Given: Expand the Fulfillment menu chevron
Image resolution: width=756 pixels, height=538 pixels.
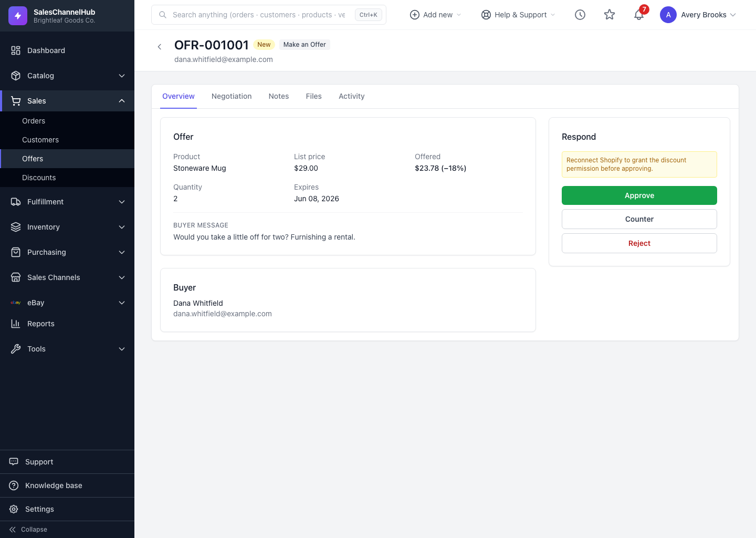Looking at the screenshot, I should (122, 202).
